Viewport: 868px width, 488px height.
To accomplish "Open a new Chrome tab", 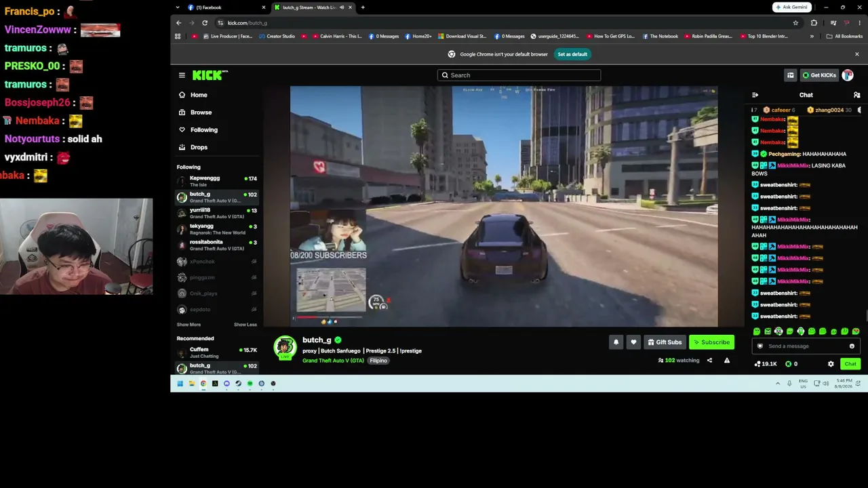I will click(363, 7).
